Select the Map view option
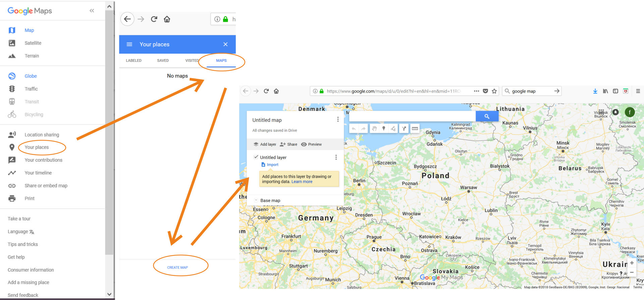 tap(29, 30)
